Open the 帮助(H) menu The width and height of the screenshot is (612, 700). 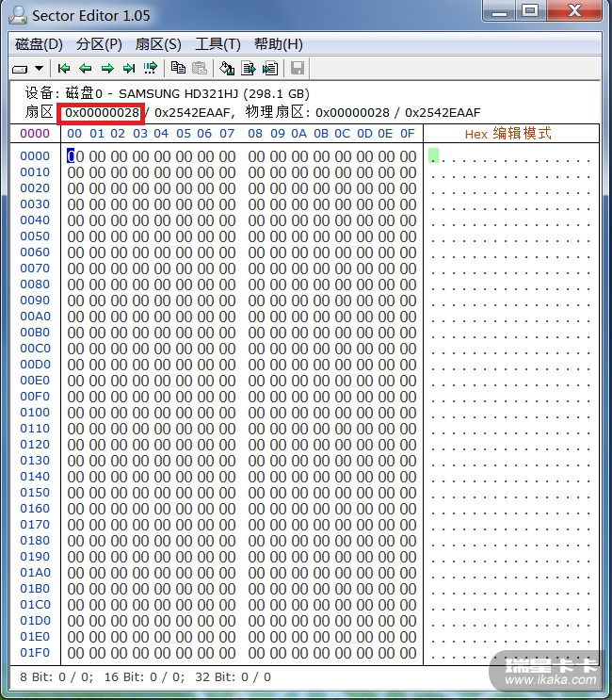[279, 44]
